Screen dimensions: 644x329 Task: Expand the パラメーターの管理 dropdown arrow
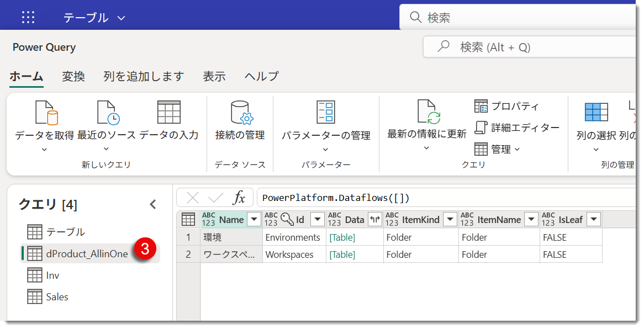click(x=326, y=150)
